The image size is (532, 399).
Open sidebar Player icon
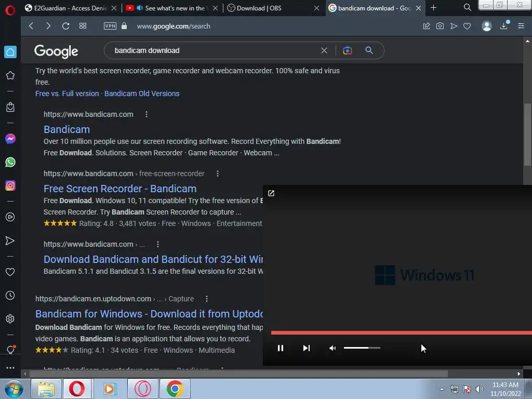point(10,217)
